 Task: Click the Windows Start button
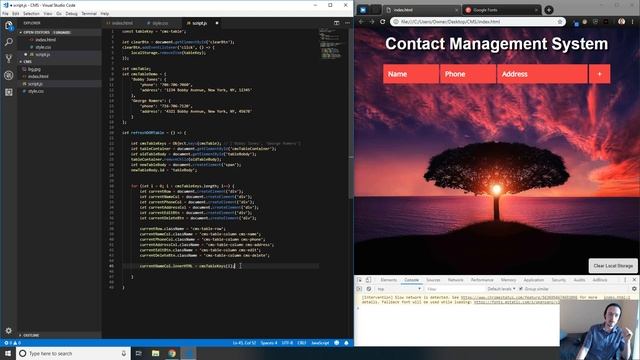[x=8, y=353]
